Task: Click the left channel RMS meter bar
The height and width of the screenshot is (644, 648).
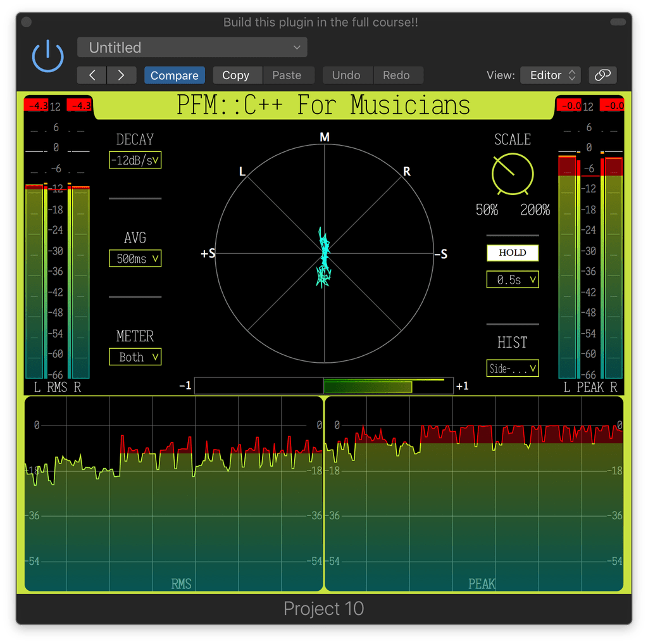Action: (x=34, y=281)
